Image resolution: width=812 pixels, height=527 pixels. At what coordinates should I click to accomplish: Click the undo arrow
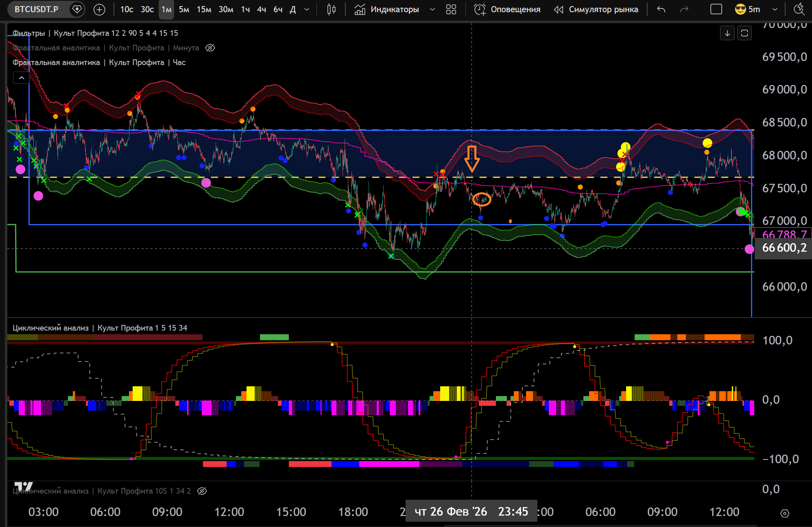pos(661,9)
